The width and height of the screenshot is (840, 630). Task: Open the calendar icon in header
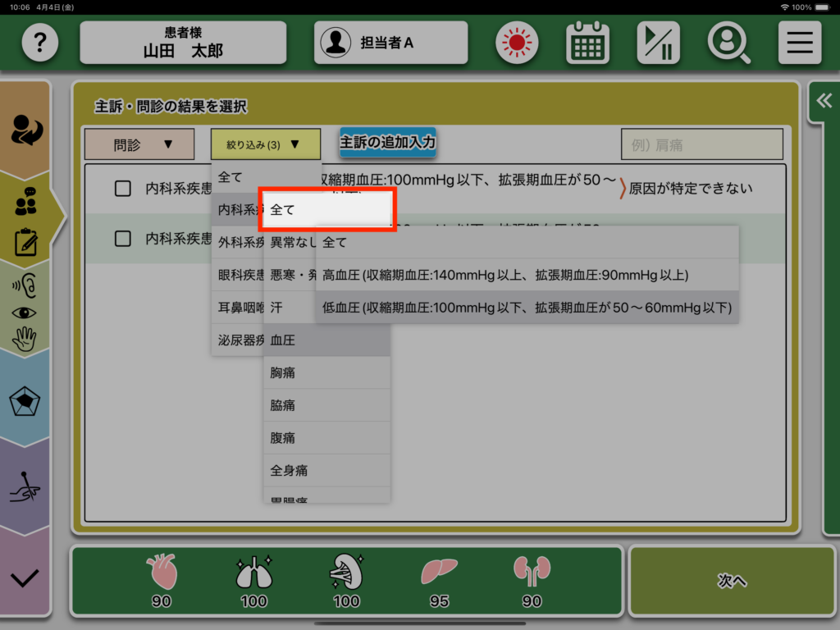[587, 43]
